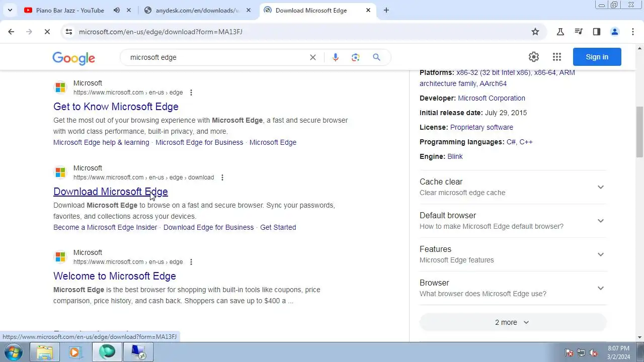The image size is (644, 362).
Task: Open the media controls icon
Action: pos(579,32)
